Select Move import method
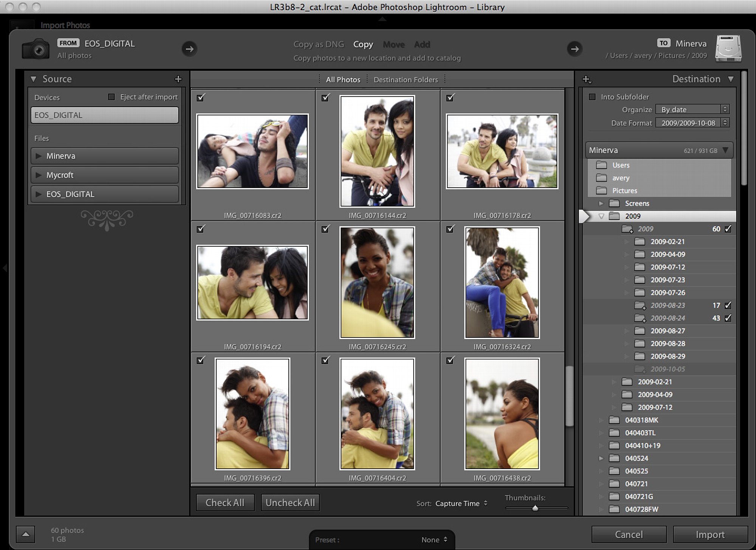Screen dimensions: 756x550 (393, 44)
